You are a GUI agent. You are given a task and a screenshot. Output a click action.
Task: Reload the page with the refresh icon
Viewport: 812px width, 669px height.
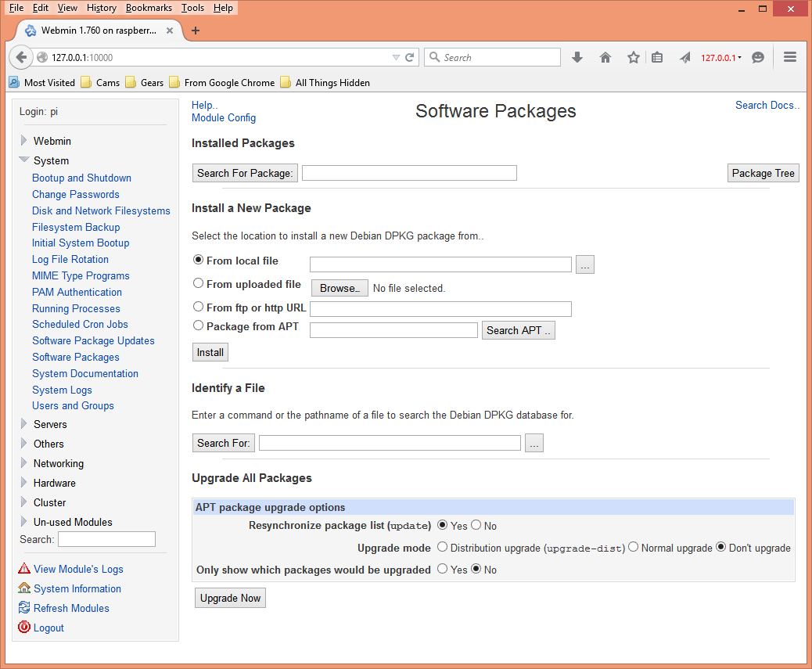click(x=409, y=57)
